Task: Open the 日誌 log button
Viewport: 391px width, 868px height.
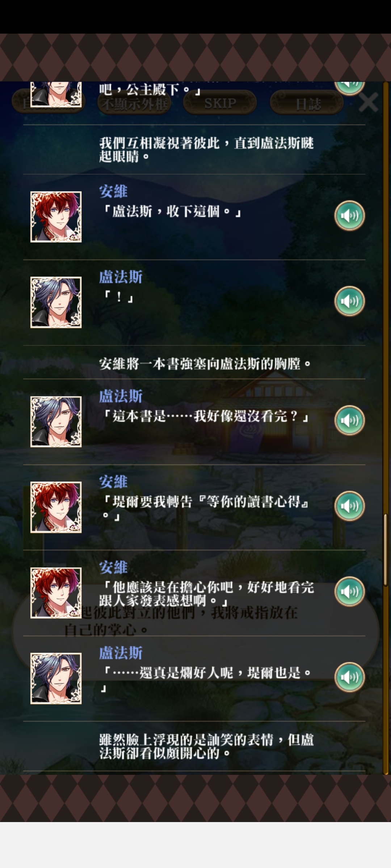Action: click(x=307, y=104)
